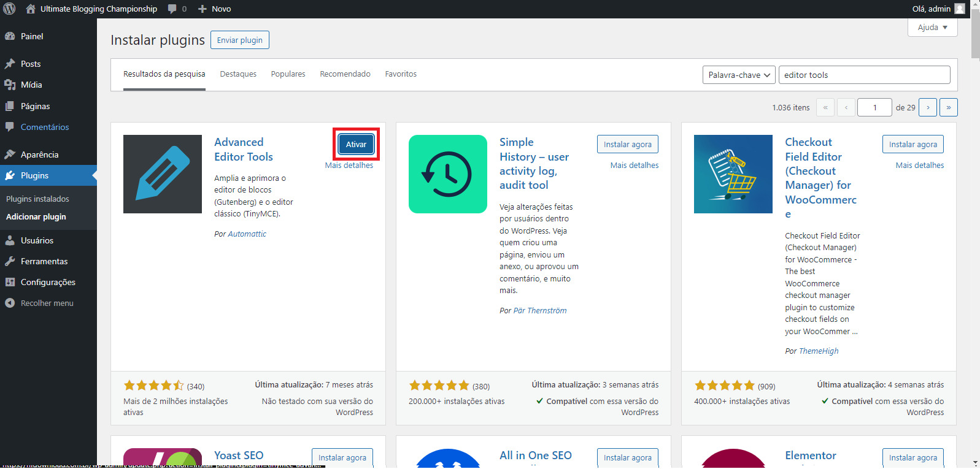Open Advanced Editor Tools title link

pos(244,149)
